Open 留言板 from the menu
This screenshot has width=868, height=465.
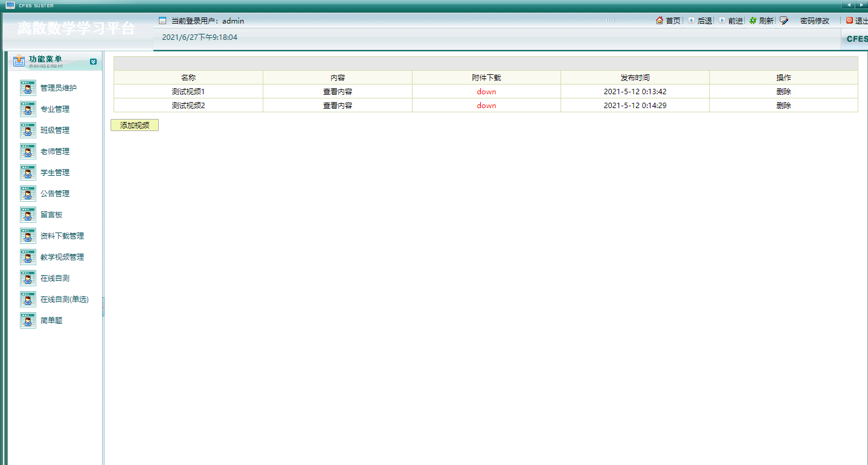(51, 215)
